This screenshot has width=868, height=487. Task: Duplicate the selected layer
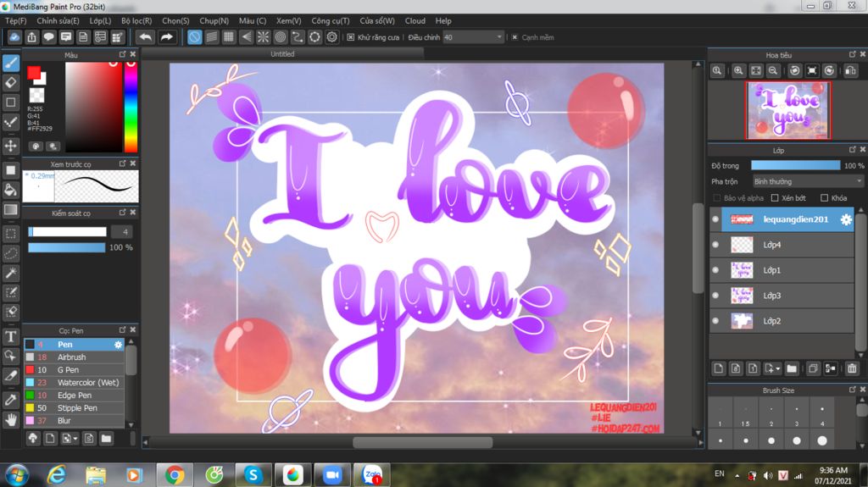click(x=813, y=368)
